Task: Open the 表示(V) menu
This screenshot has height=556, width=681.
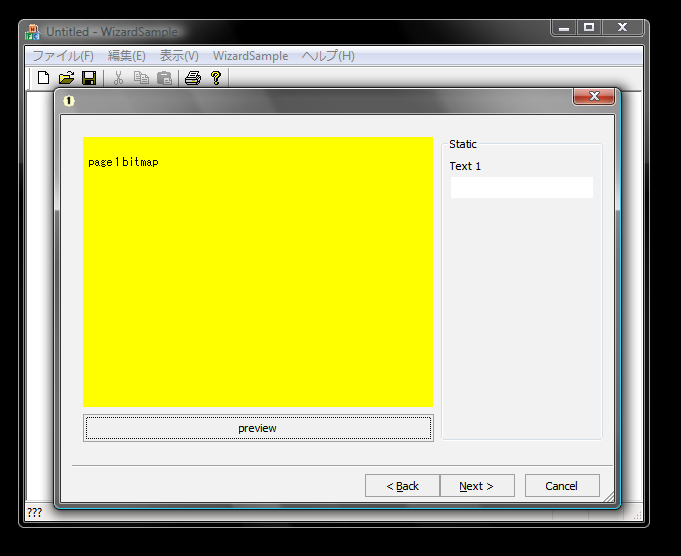Action: pos(179,56)
